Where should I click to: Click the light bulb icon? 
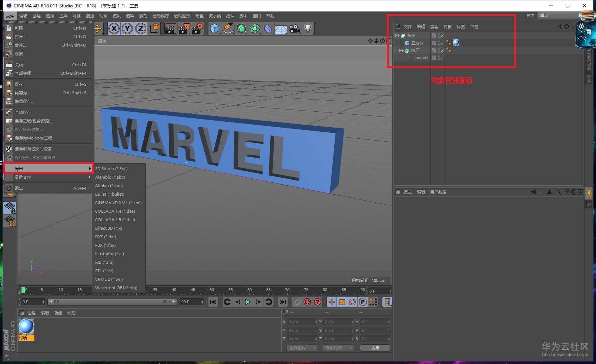point(308,28)
